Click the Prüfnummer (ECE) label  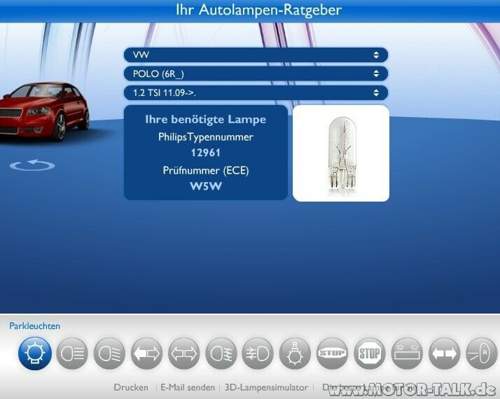206,170
